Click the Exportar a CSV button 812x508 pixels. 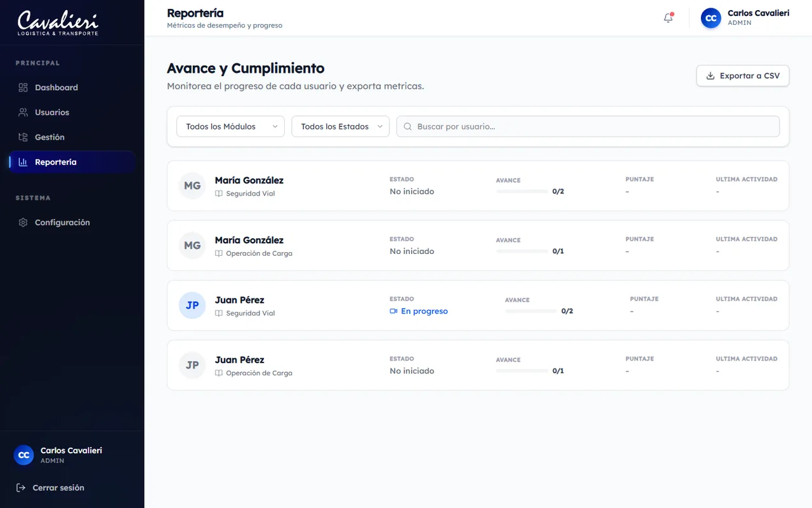(x=743, y=76)
